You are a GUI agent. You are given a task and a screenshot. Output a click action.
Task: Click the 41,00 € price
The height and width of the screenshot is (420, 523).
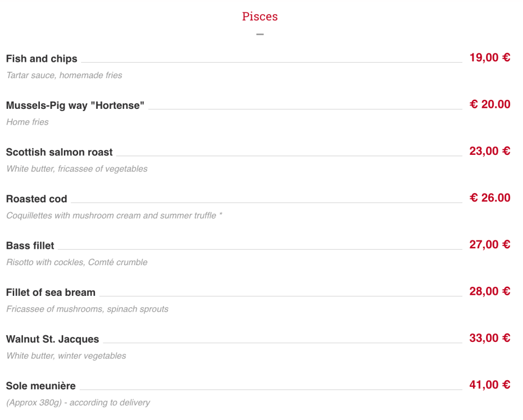click(x=490, y=385)
